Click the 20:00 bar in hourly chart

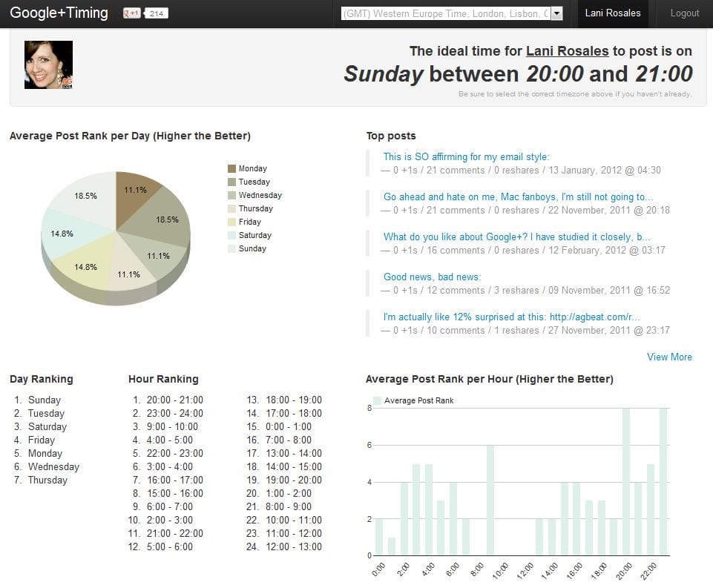[x=626, y=482]
